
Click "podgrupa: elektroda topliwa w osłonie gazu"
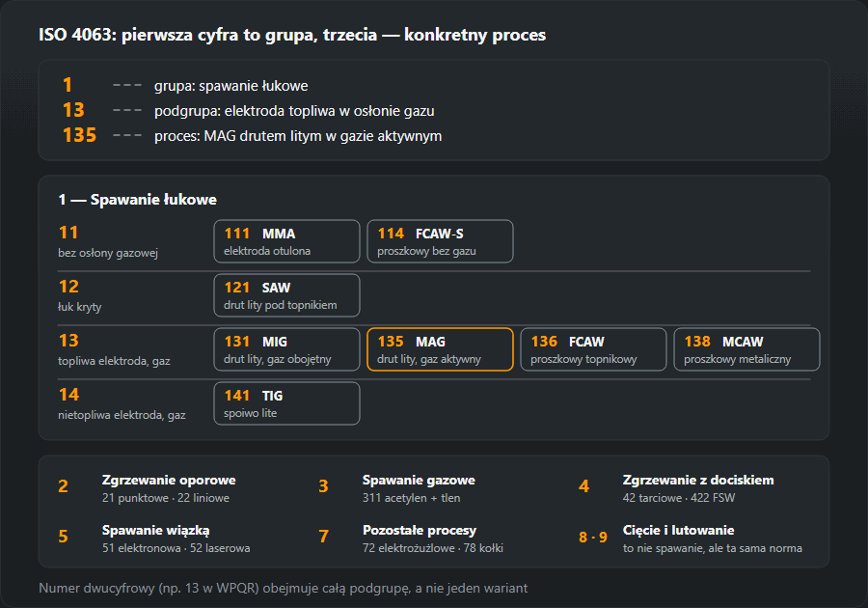[x=294, y=111]
